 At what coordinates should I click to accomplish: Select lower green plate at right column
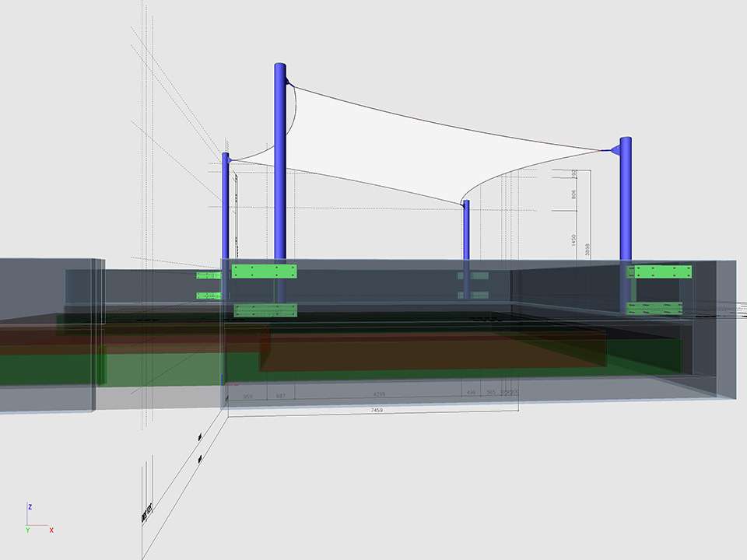[655, 308]
